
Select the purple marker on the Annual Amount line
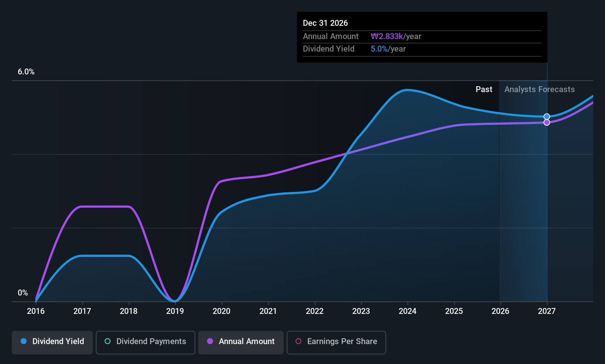coord(546,122)
